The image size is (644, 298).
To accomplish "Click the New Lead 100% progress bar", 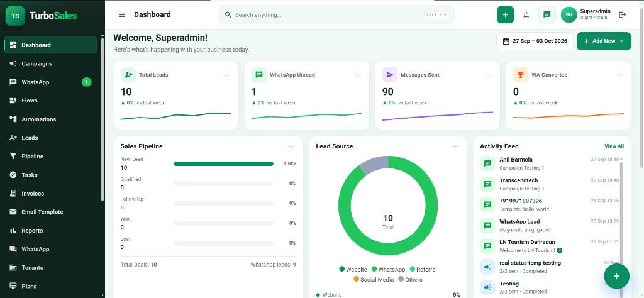I will coord(223,164).
